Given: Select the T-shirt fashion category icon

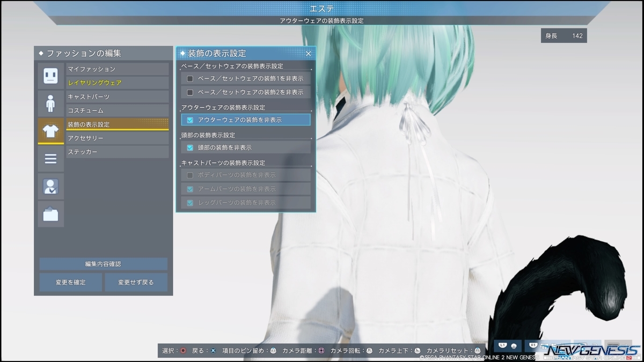Looking at the screenshot, I should tap(51, 131).
